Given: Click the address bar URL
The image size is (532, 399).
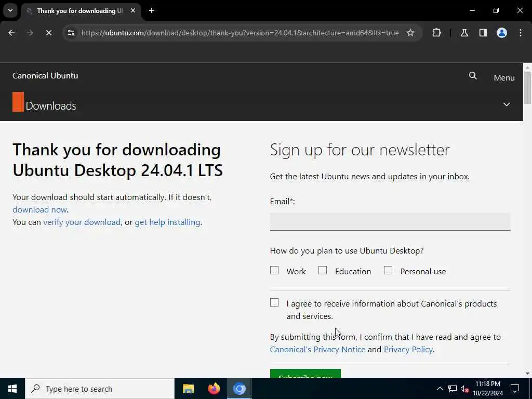Looking at the screenshot, I should (240, 33).
